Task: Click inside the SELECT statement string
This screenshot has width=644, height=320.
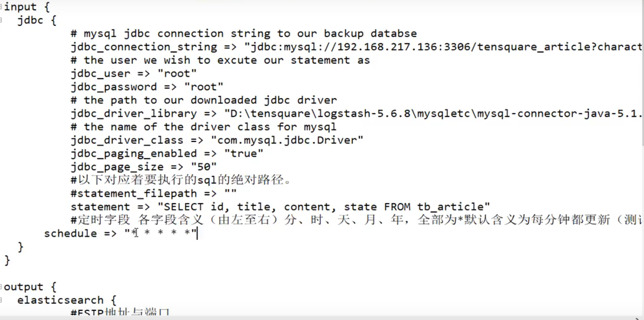Action: (x=323, y=207)
